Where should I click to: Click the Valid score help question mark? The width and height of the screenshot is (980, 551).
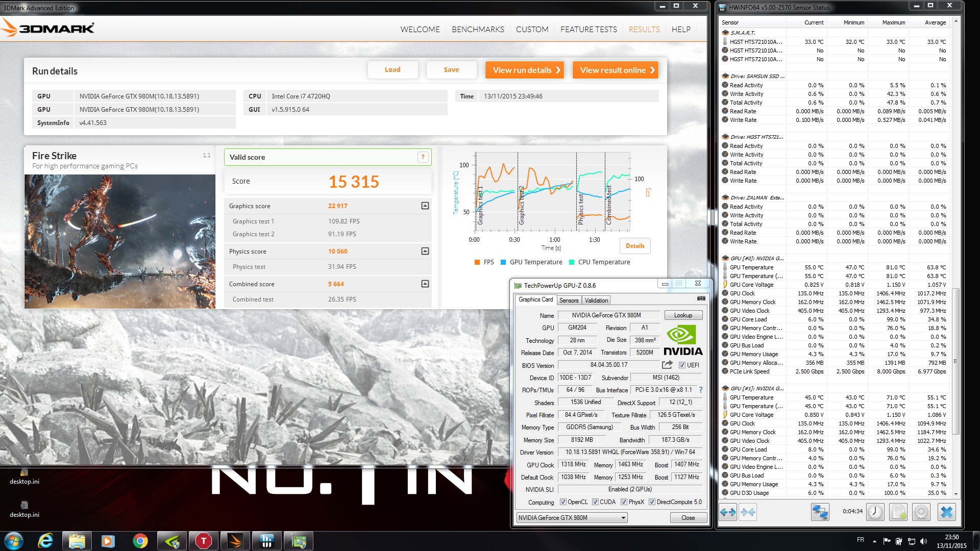(423, 157)
